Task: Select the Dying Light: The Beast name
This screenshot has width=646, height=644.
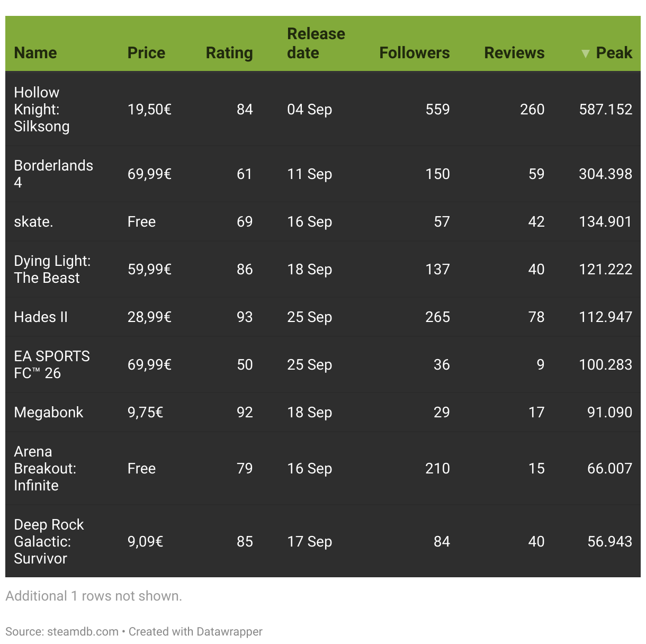Action: (52, 269)
